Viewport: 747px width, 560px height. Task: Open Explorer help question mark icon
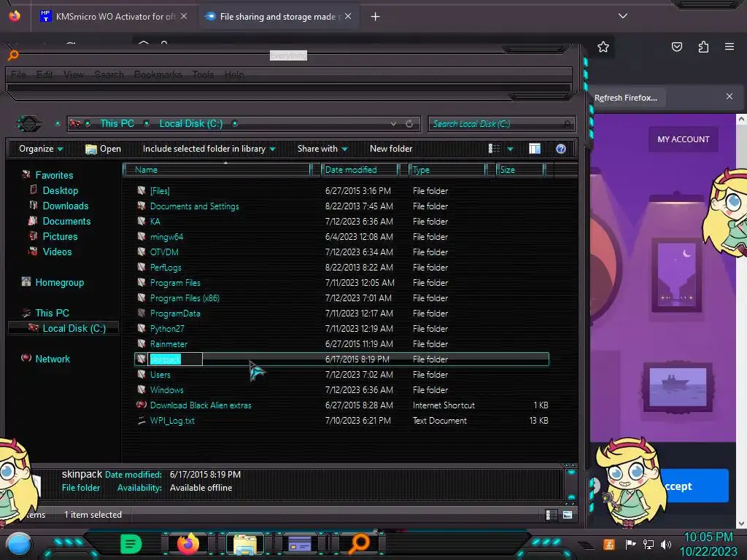click(561, 149)
